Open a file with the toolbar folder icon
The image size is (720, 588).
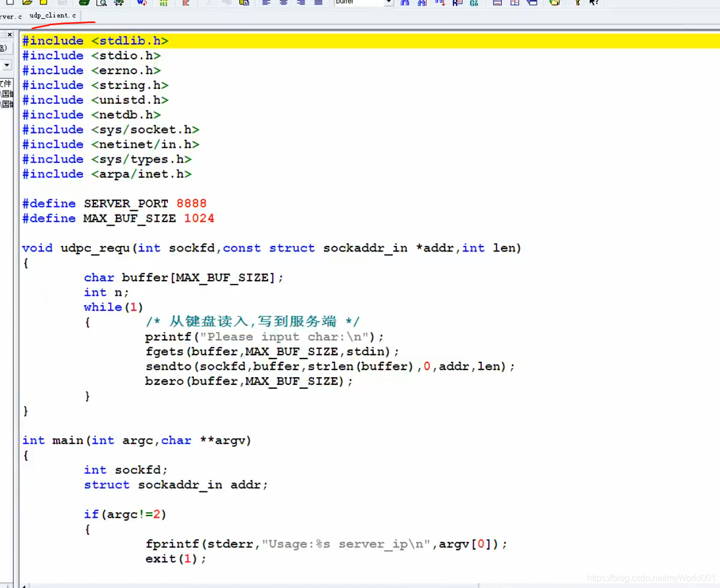(27, 3)
